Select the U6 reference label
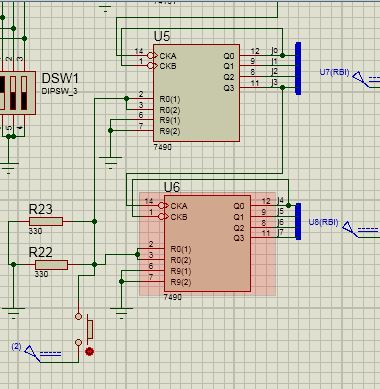Screen dimensions: 380x389 pos(172,187)
